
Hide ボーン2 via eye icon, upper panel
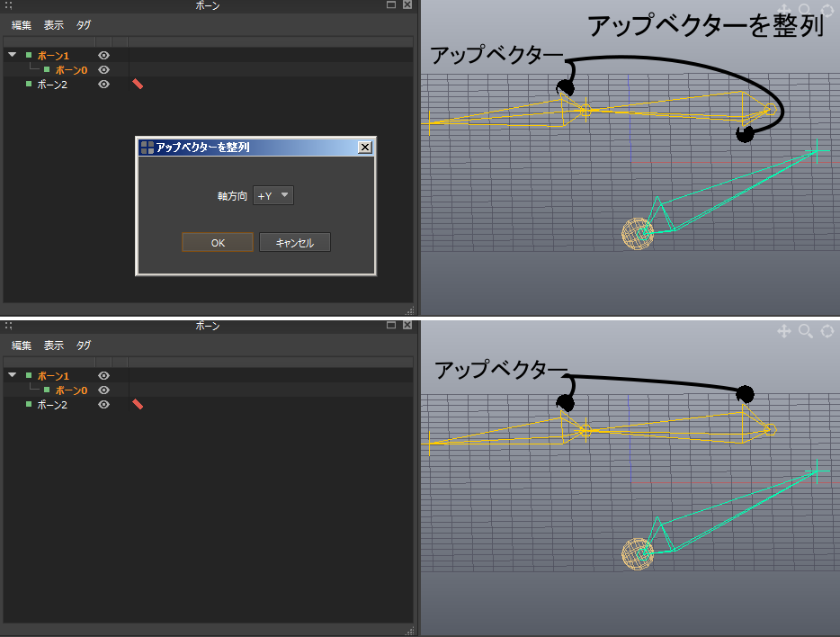104,84
